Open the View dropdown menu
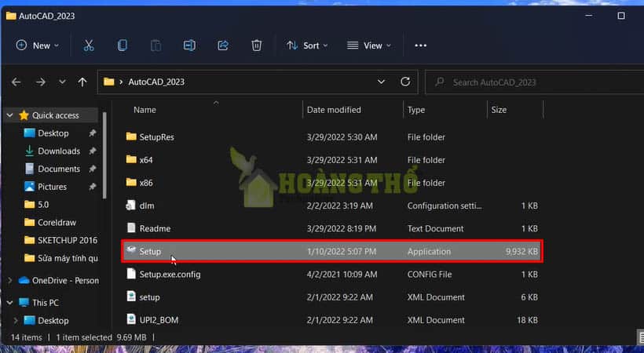The width and height of the screenshot is (644, 353). [x=368, y=45]
